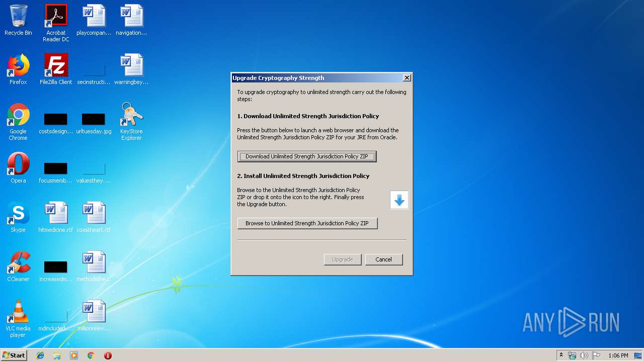Click Download Unlimited Strength Jurisdiction Policy ZIP button
644x362 pixels.
pos(307,156)
